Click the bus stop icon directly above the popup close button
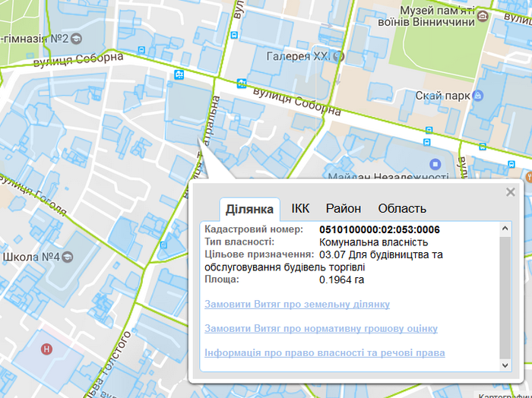The image size is (532, 398). (x=511, y=164)
